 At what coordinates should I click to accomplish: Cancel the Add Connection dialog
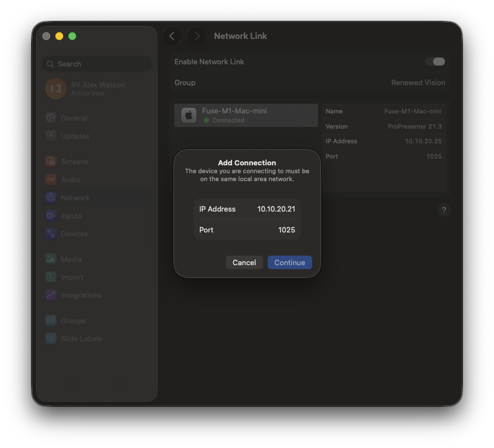point(244,263)
